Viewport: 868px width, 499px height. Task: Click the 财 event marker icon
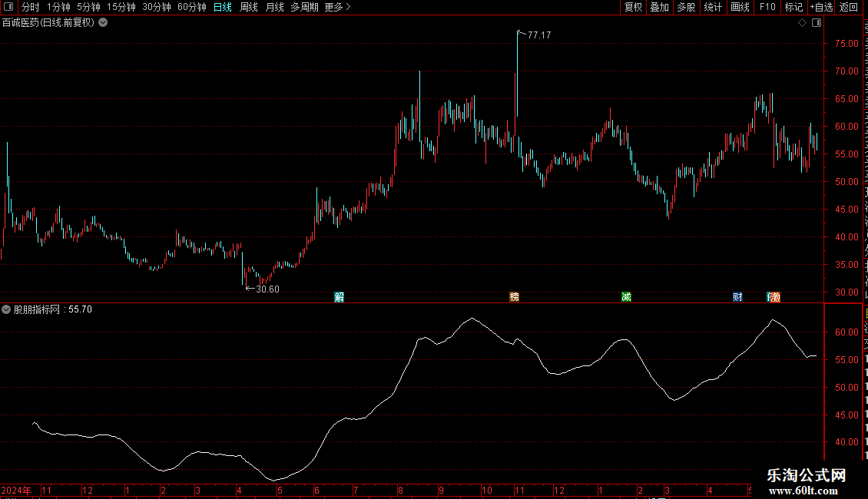tap(737, 297)
